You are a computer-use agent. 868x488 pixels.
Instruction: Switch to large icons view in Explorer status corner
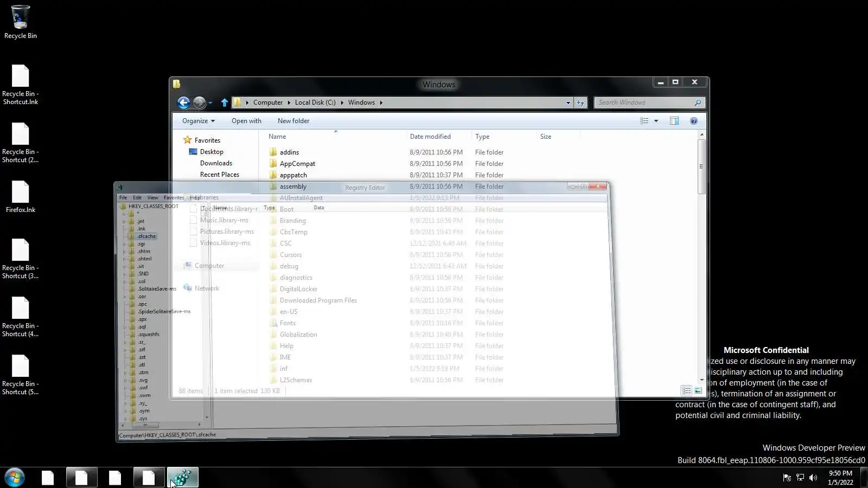698,390
